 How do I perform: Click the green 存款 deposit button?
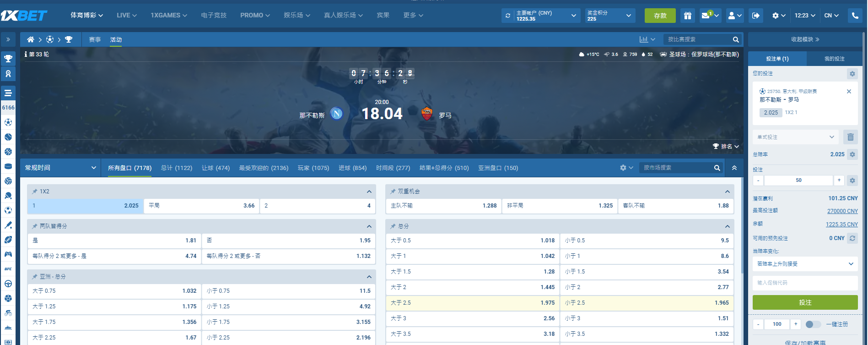click(x=660, y=16)
